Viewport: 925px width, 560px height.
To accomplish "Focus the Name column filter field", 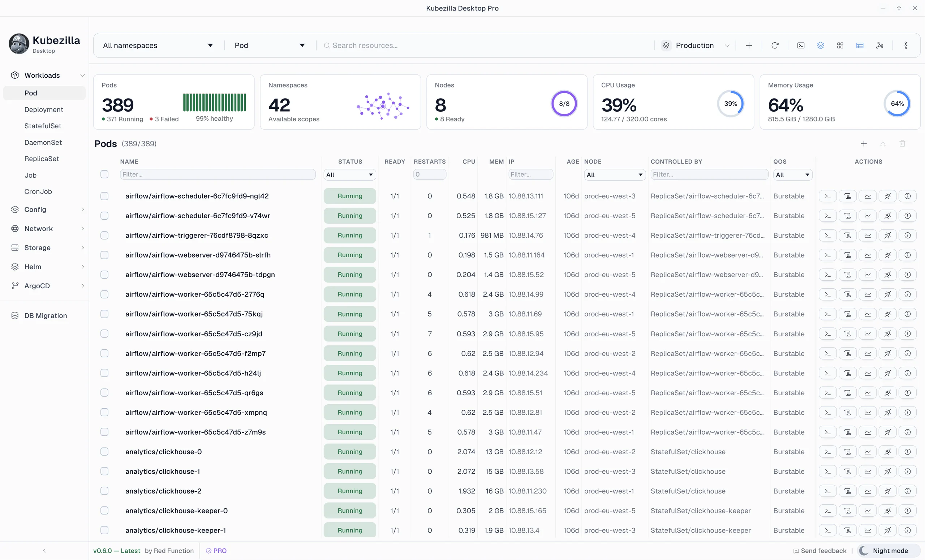I will coord(218,174).
